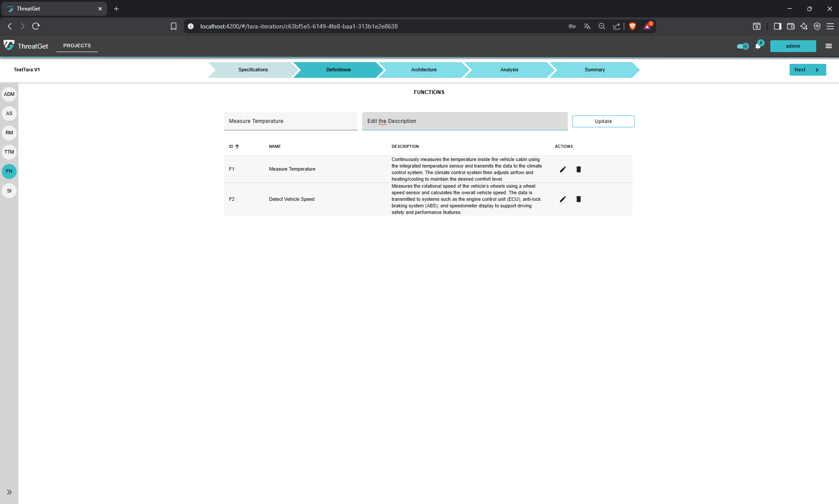The image size is (839, 504).
Task: Click the Update button
Action: [x=603, y=122]
